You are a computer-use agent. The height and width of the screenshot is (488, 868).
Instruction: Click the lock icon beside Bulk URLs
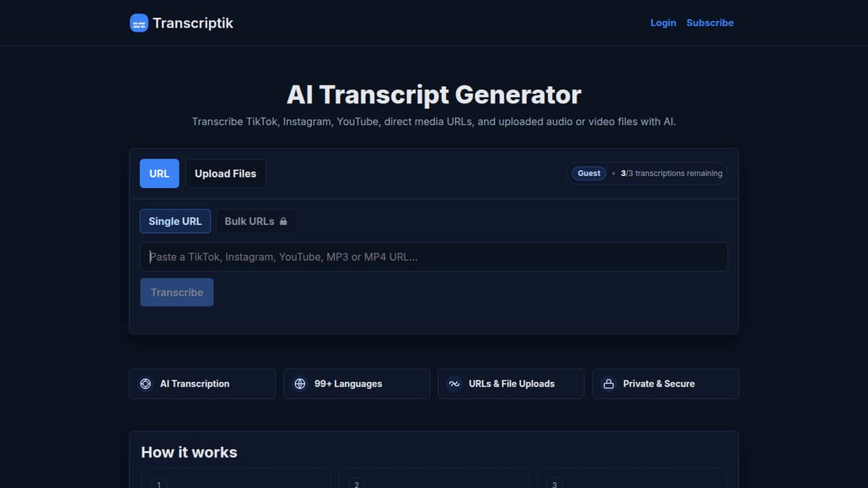pos(284,222)
